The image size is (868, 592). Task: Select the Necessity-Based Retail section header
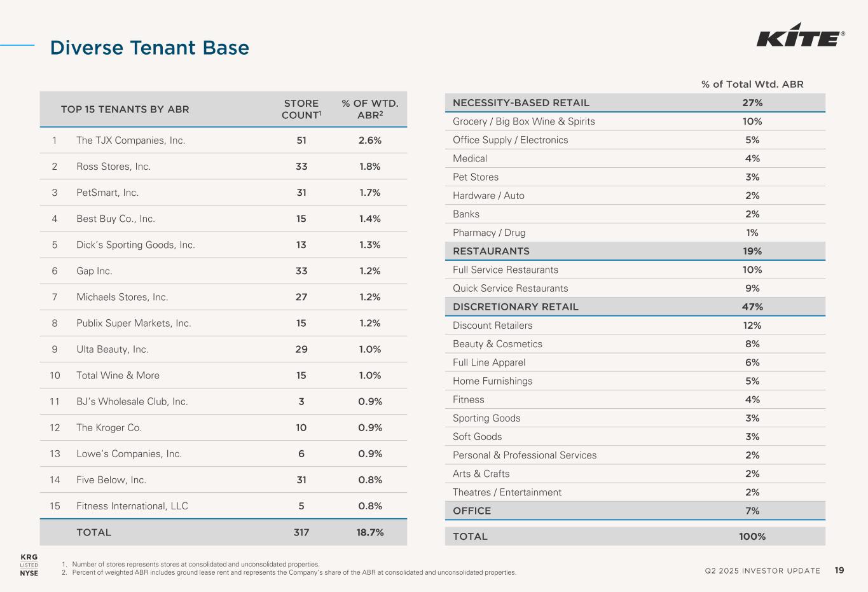pos(521,103)
